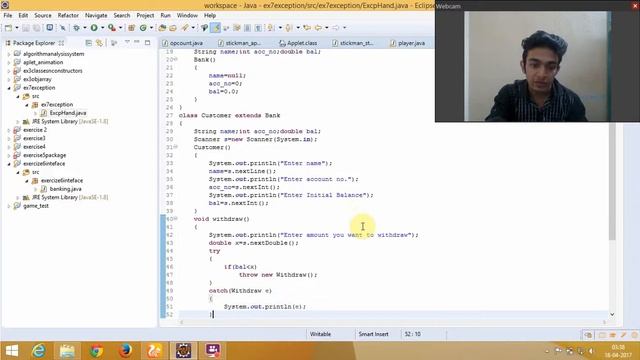Maximize the Package Explorer panel

pyautogui.click(x=147, y=42)
